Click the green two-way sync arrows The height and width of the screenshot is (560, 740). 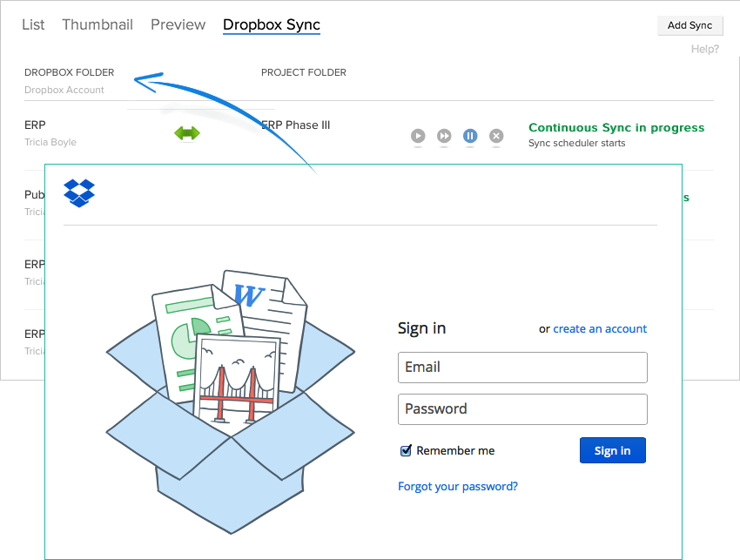pos(187,133)
